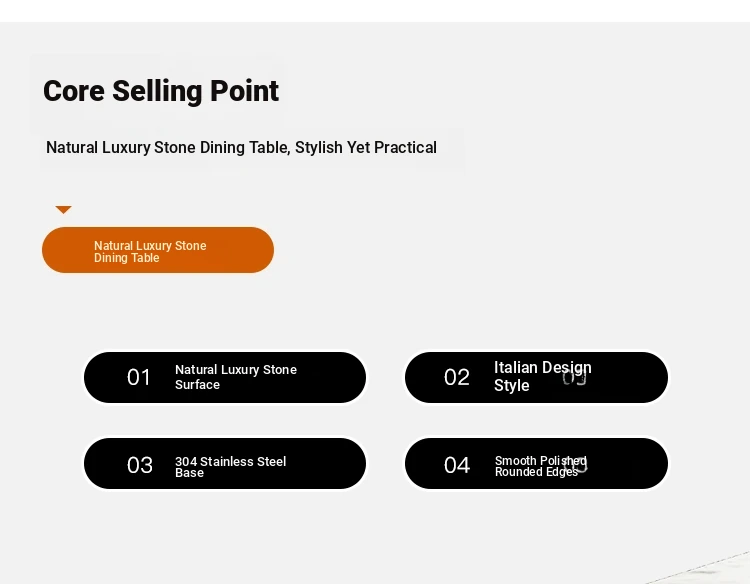Click the Core Selling Point heading
Viewport: 750px width, 584px height.
tap(161, 91)
